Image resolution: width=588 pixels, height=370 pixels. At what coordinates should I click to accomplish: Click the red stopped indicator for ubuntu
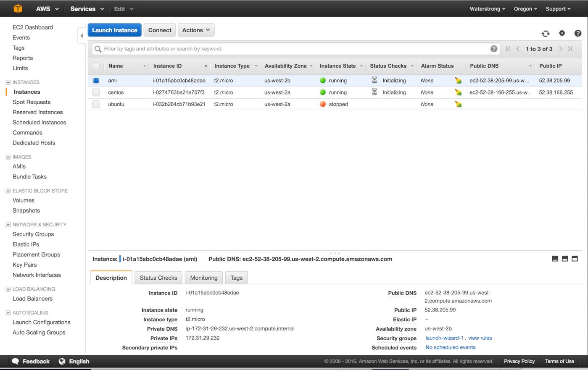pos(323,104)
